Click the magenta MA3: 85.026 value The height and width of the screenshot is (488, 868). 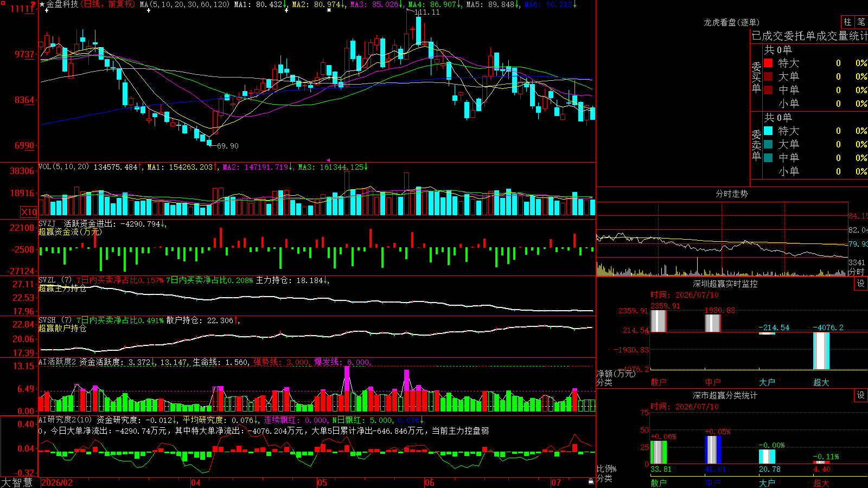[x=376, y=4]
